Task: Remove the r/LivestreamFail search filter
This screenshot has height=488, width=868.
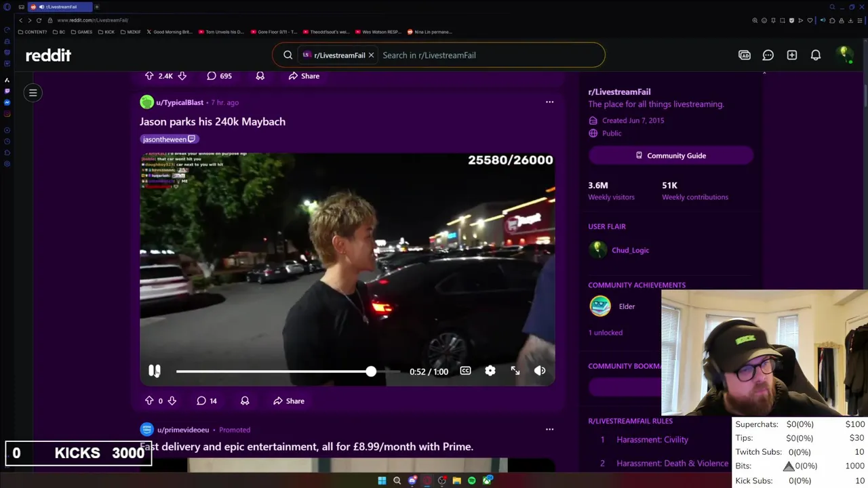Action: point(371,55)
